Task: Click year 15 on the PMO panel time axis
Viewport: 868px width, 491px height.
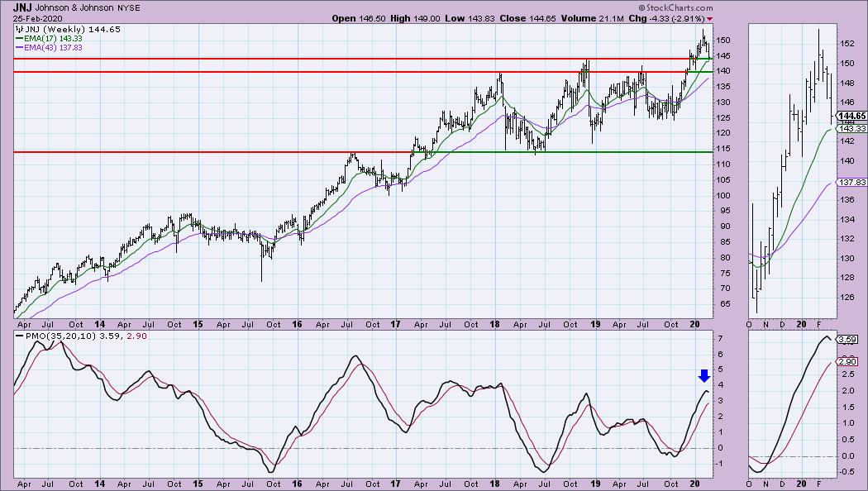Action: [x=198, y=484]
